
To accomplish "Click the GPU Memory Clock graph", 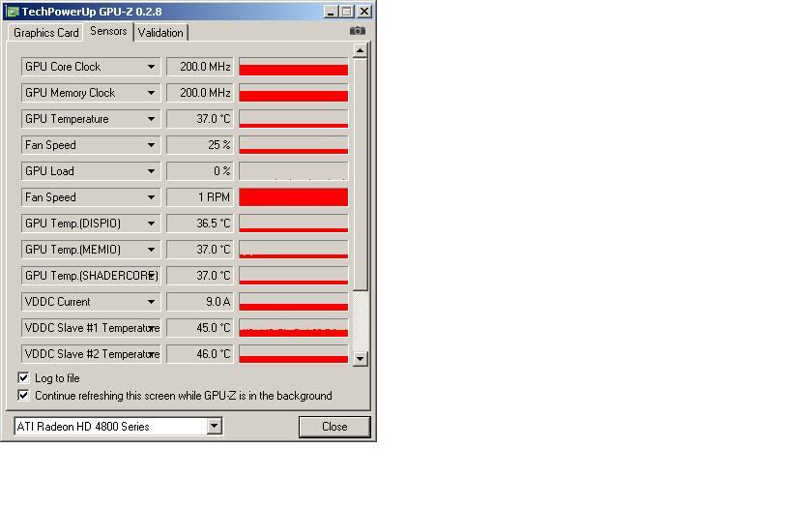I will [294, 93].
